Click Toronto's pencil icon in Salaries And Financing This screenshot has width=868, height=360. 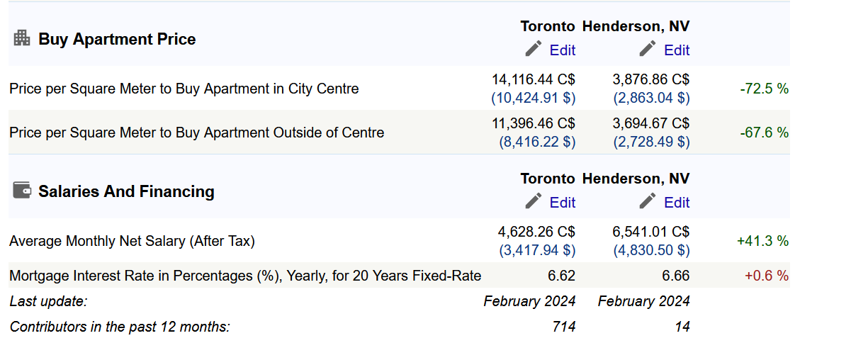pyautogui.click(x=534, y=201)
